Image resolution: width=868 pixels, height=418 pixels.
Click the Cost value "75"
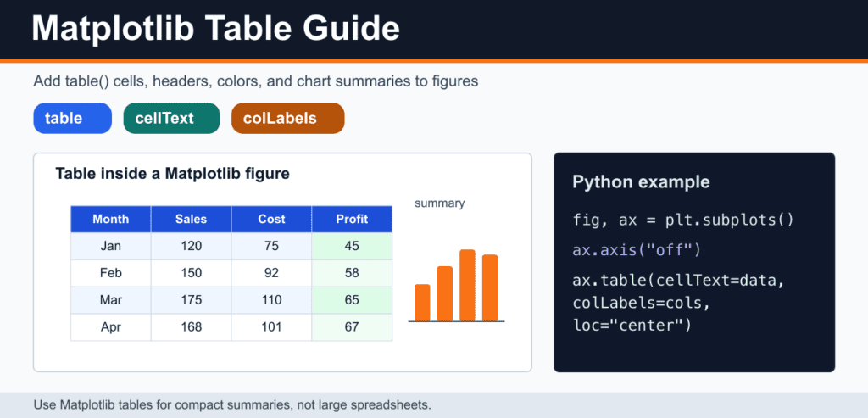tap(272, 246)
